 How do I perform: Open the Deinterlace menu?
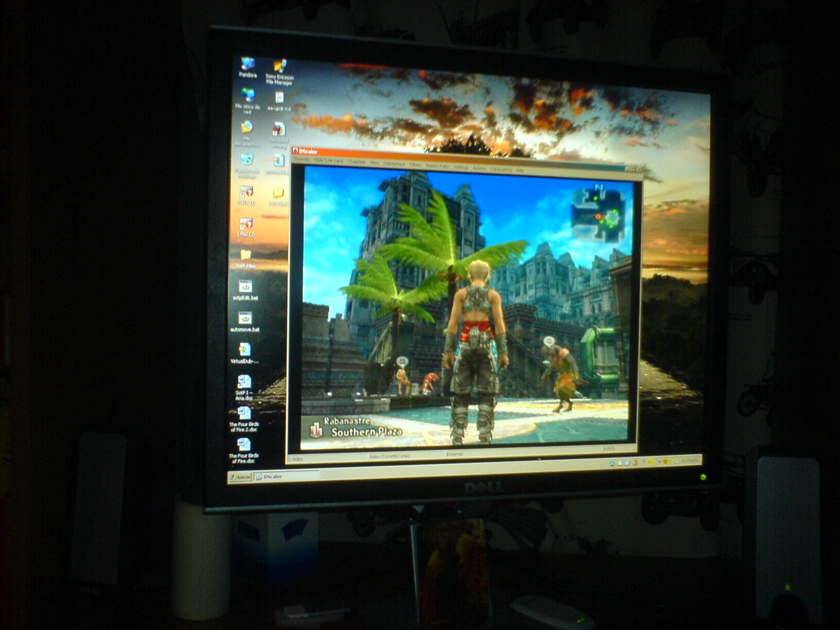click(394, 164)
